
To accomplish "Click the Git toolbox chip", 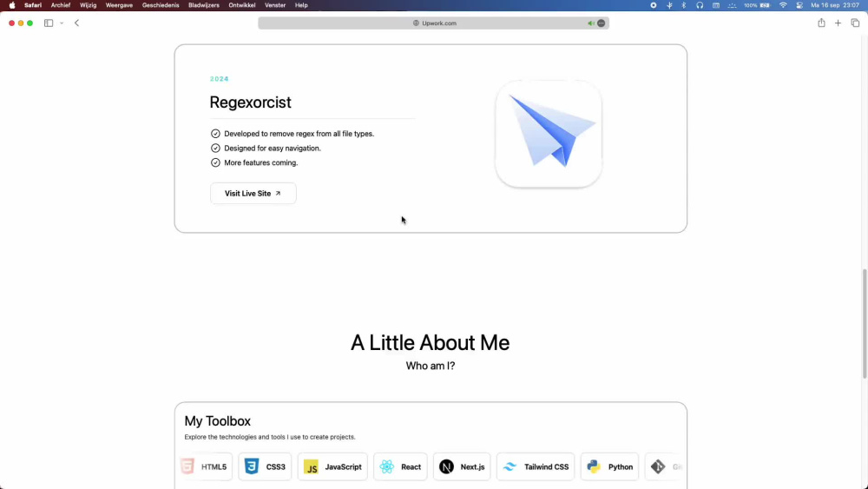I will (666, 466).
